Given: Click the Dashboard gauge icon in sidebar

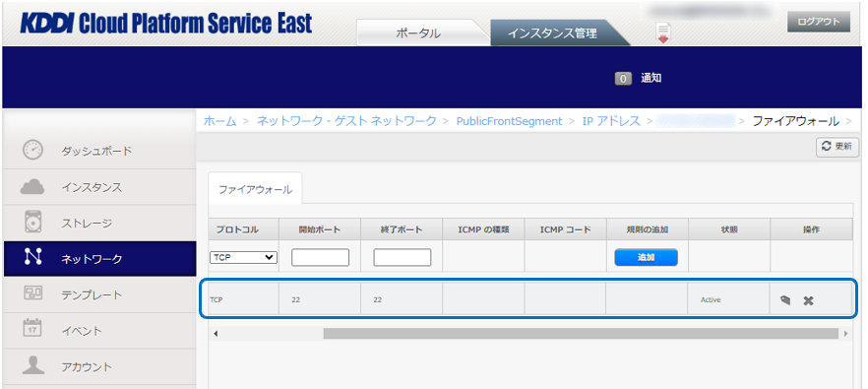Looking at the screenshot, I should point(32,150).
